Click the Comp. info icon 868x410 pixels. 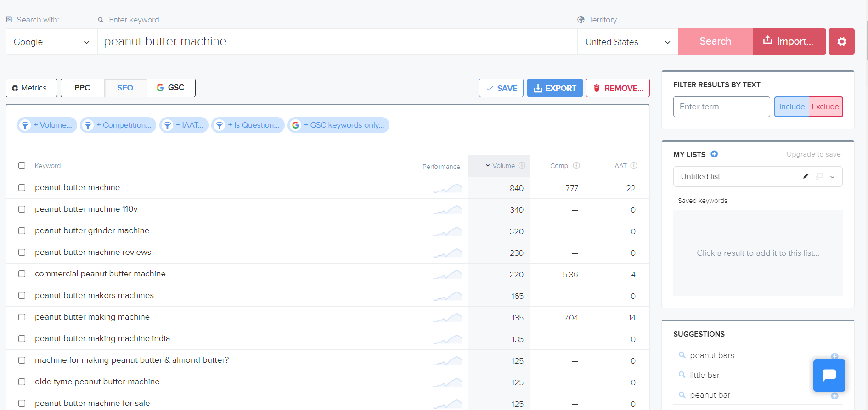point(576,166)
